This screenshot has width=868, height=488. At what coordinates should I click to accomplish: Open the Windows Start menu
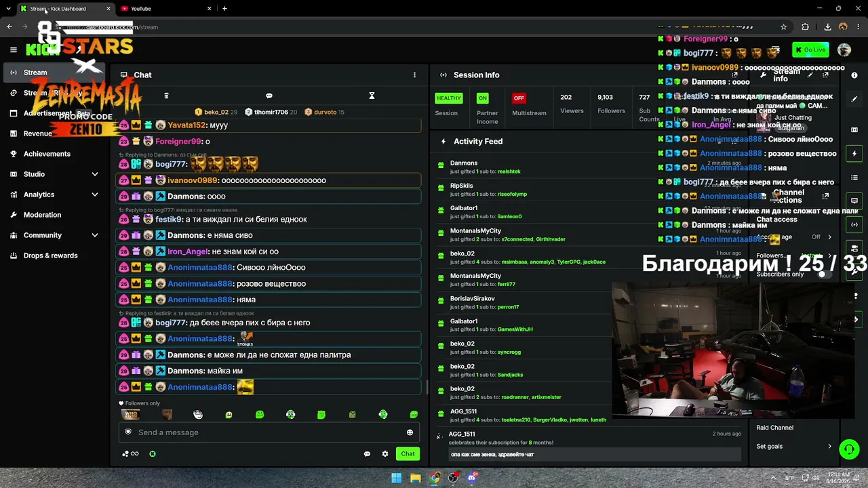click(x=397, y=478)
